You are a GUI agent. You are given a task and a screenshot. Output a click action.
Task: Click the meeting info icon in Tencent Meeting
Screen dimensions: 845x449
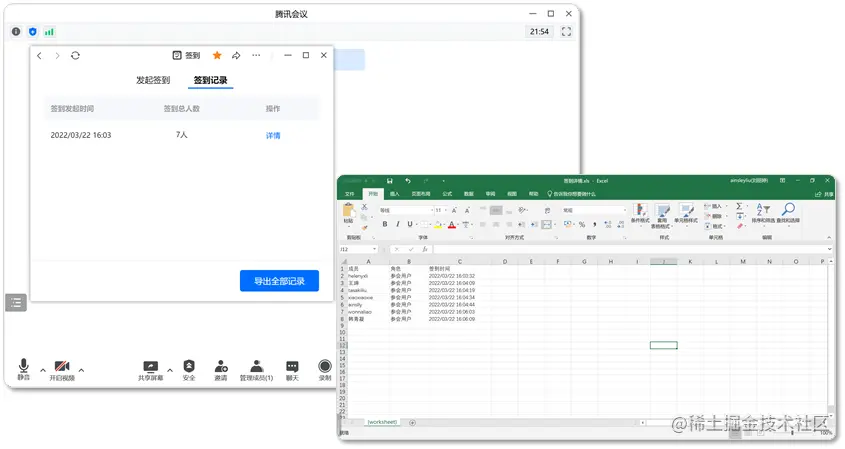[16, 32]
